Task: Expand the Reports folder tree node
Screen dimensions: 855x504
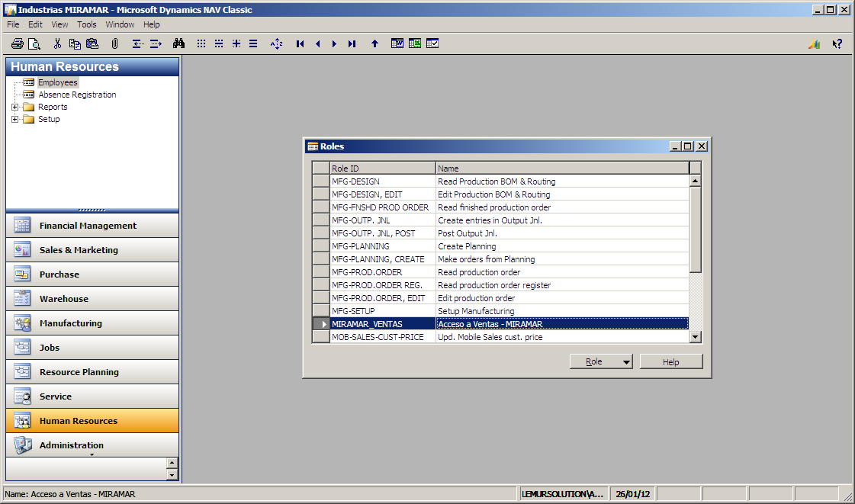Action: [14, 107]
